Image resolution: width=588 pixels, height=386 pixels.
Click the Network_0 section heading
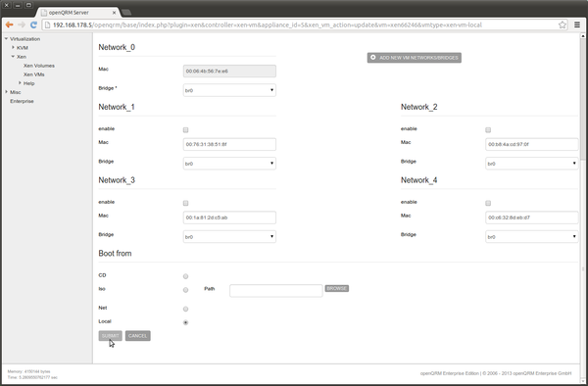[117, 47]
